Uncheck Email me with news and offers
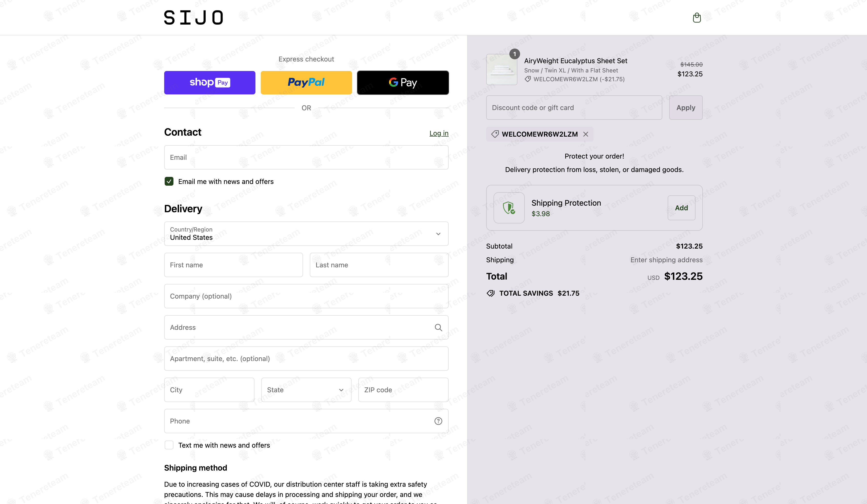This screenshot has height=504, width=867. click(169, 181)
